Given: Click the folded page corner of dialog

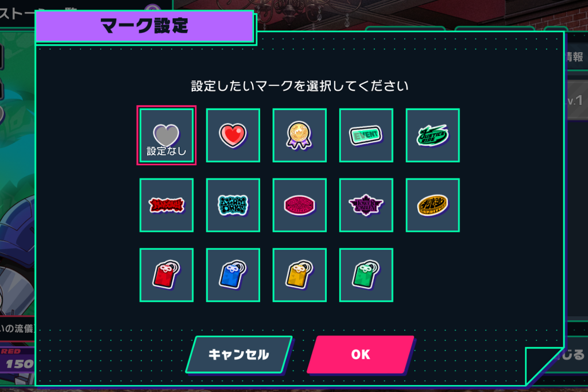Looking at the screenshot, I should [544, 366].
